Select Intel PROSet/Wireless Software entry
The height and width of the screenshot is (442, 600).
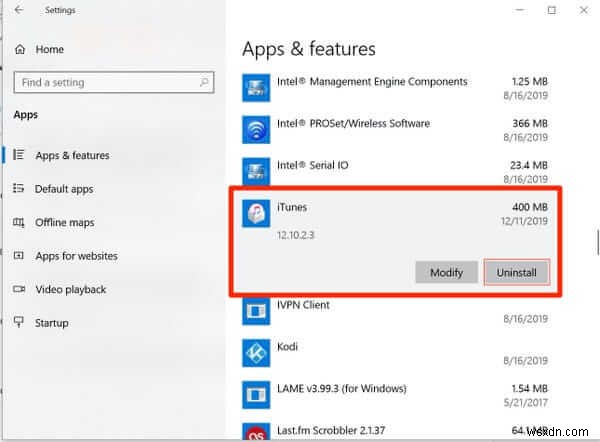(353, 123)
